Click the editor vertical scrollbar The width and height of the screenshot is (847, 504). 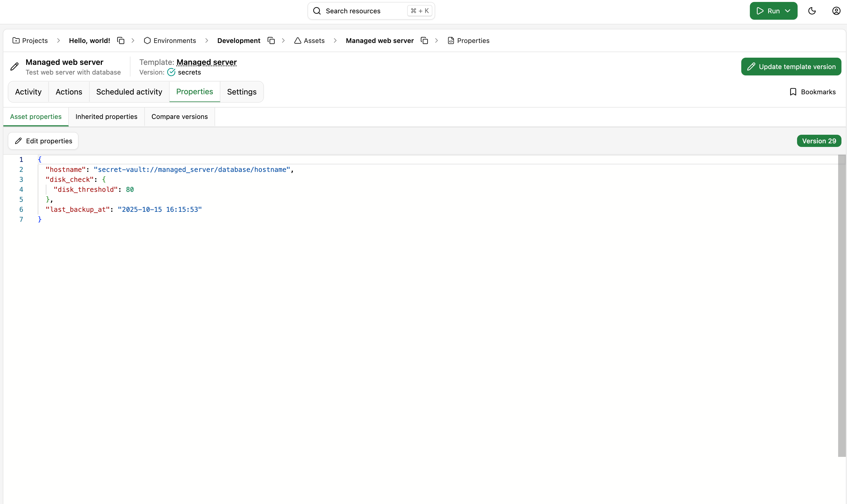pyautogui.click(x=841, y=306)
